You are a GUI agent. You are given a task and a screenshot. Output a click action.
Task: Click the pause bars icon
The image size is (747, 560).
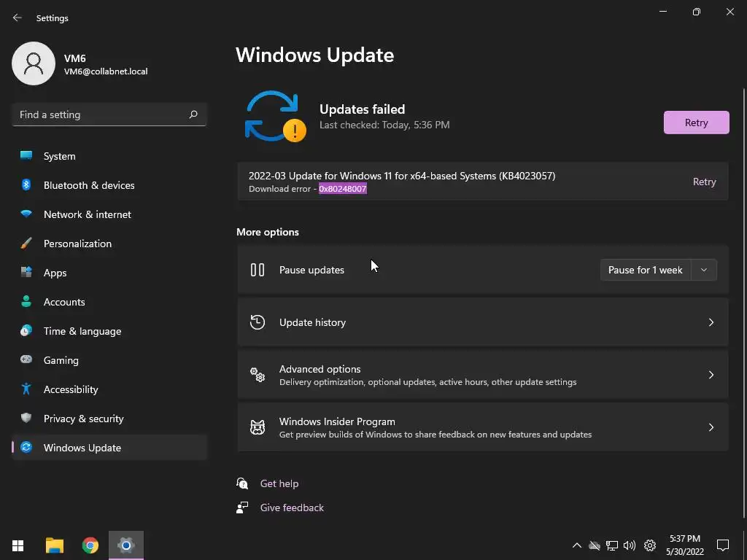pos(258,270)
